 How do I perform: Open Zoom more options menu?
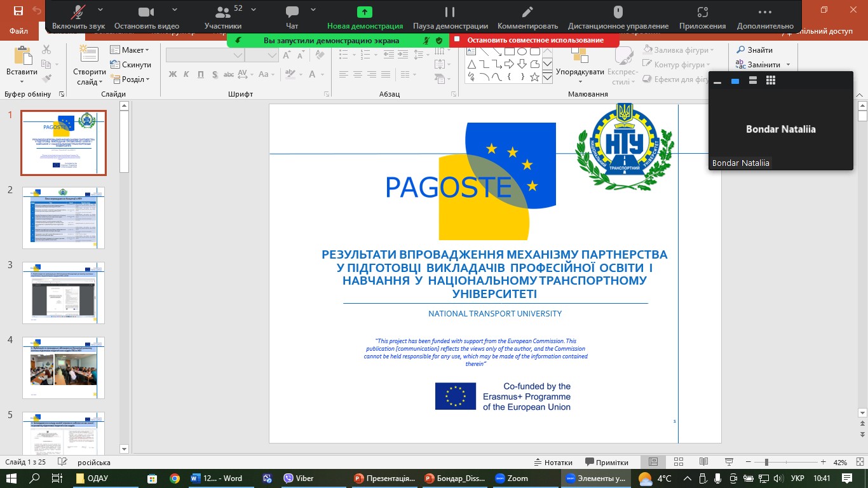pos(765,17)
